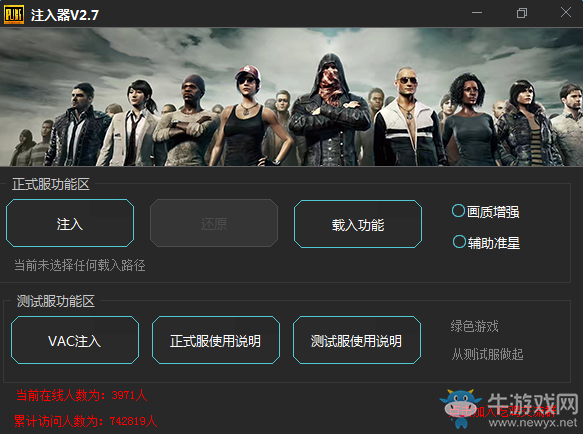Click the 注入 button
Image resolution: width=583 pixels, height=434 pixels.
[70, 223]
